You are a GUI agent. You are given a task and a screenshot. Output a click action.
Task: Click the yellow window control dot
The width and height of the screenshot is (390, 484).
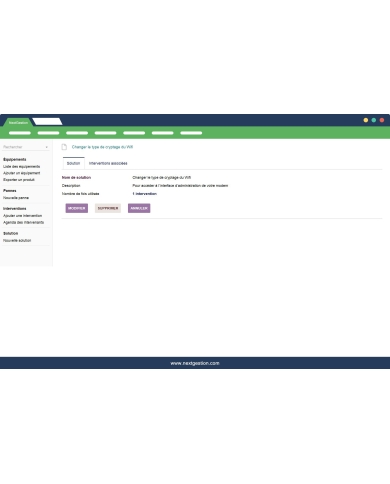366,120
